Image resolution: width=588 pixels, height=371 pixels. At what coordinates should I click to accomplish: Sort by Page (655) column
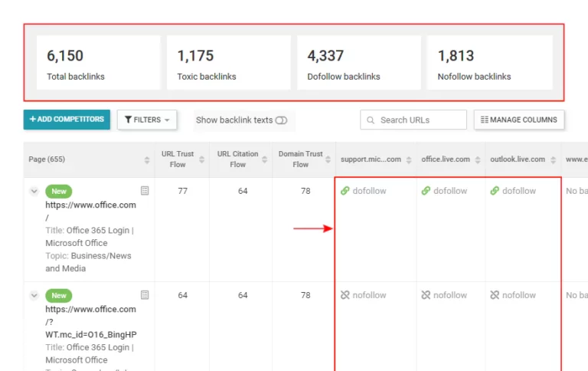point(147,160)
